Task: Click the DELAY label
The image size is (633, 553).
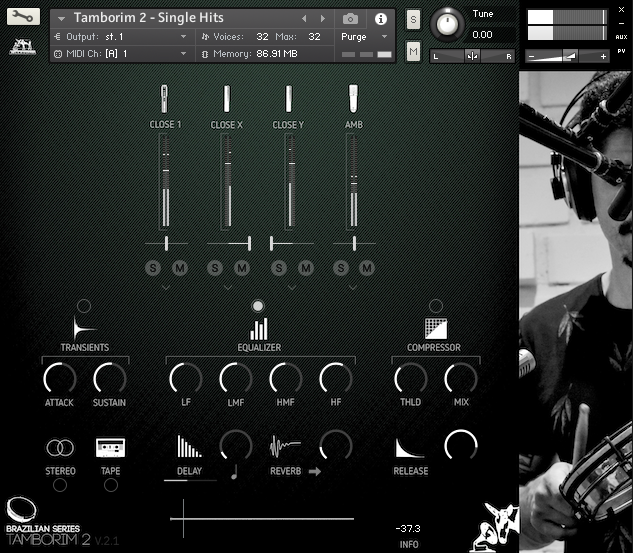Action: coord(189,471)
